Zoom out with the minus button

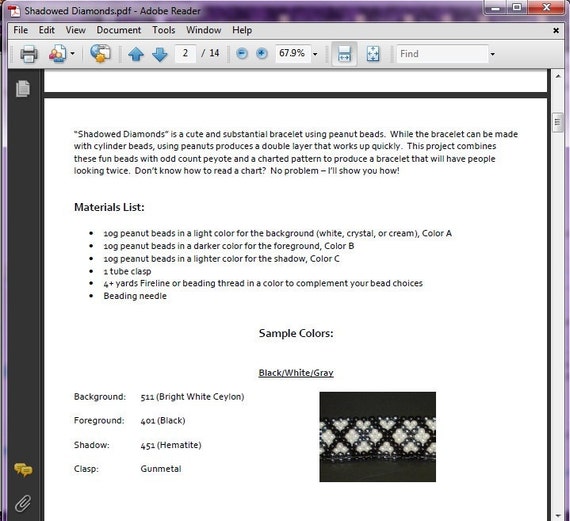242,54
